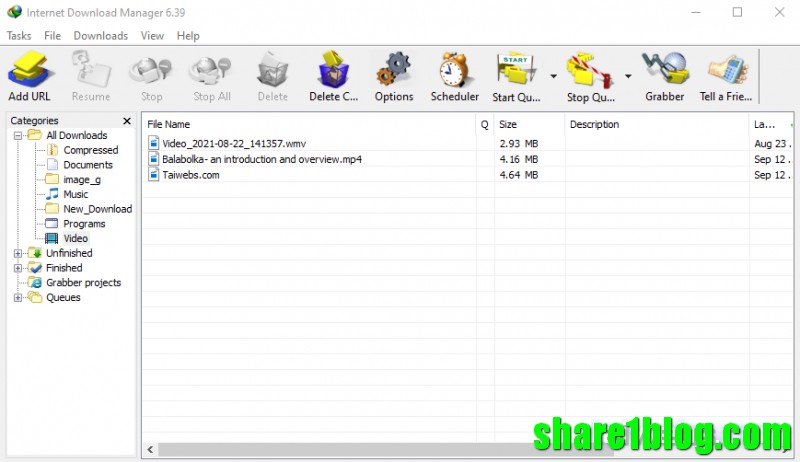Select the Taiwebs.com download row
800x462 pixels.
click(x=468, y=175)
